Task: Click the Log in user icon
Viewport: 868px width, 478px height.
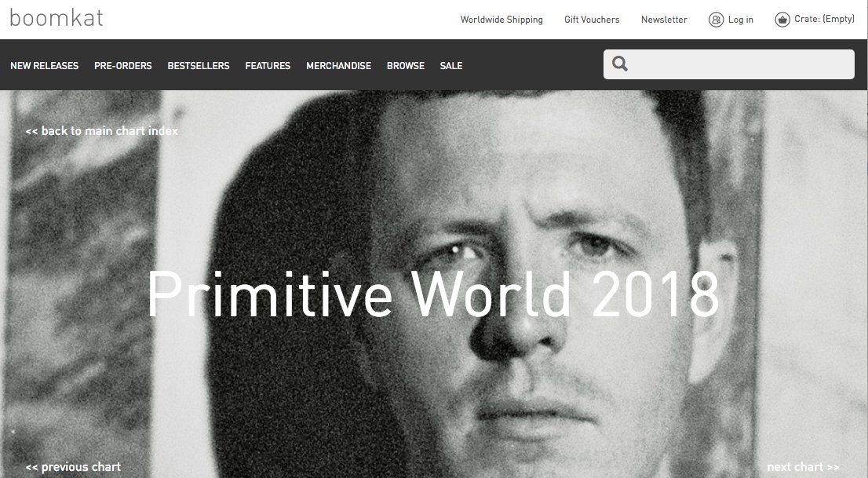Action: [x=716, y=20]
